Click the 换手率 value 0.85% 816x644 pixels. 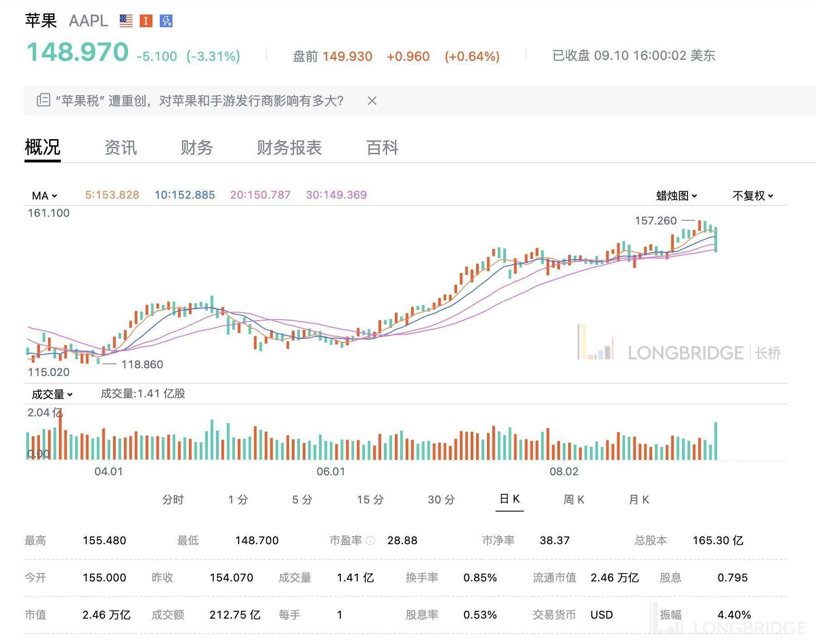pyautogui.click(x=480, y=578)
